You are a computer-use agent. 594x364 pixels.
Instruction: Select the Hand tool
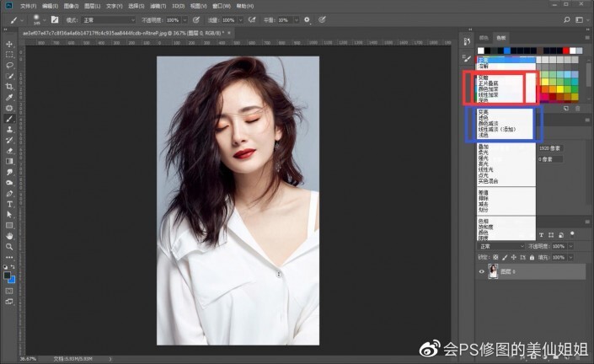(x=9, y=236)
